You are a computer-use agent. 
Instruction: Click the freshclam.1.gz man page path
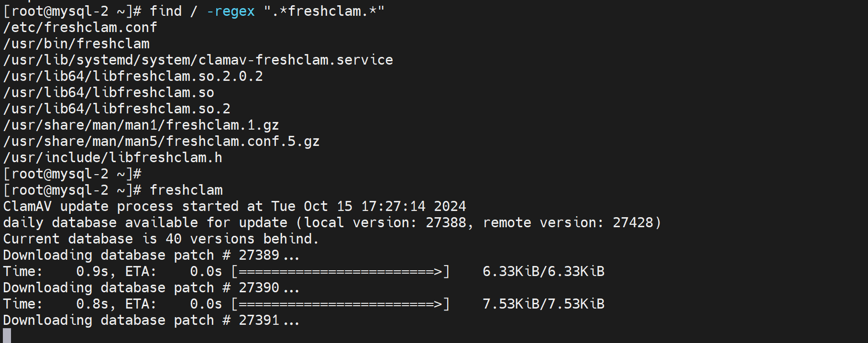(x=141, y=125)
